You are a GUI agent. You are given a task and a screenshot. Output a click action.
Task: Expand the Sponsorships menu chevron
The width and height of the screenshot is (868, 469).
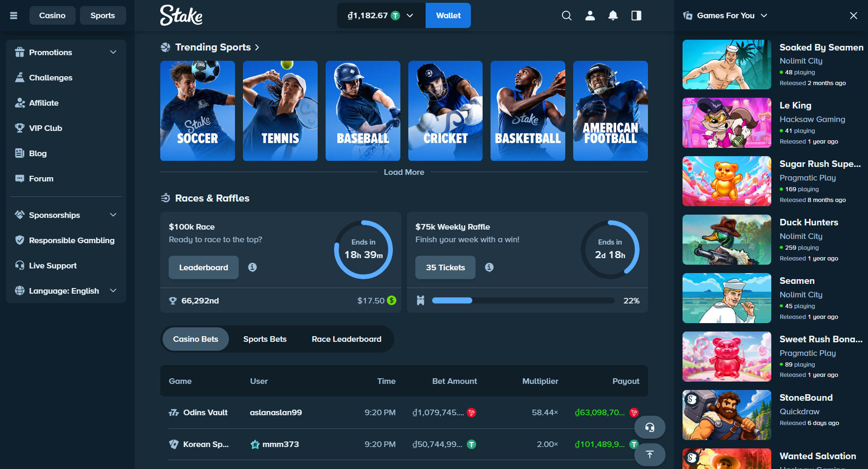tap(113, 215)
